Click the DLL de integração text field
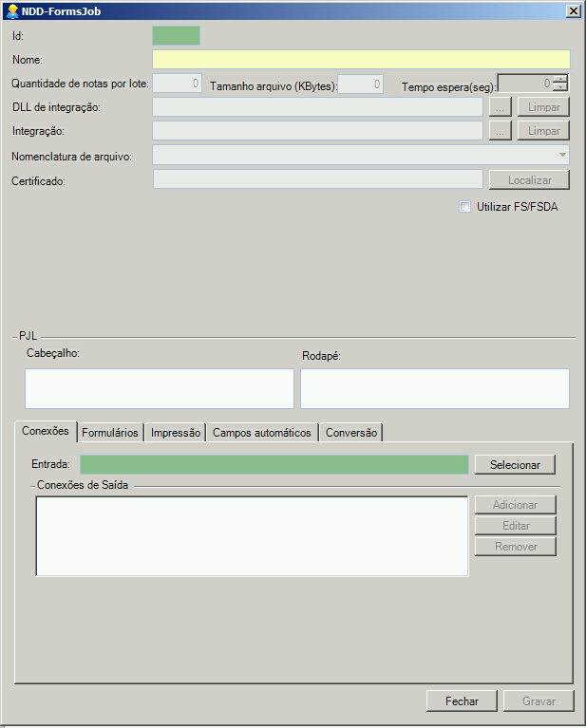586x728 pixels. (x=317, y=107)
